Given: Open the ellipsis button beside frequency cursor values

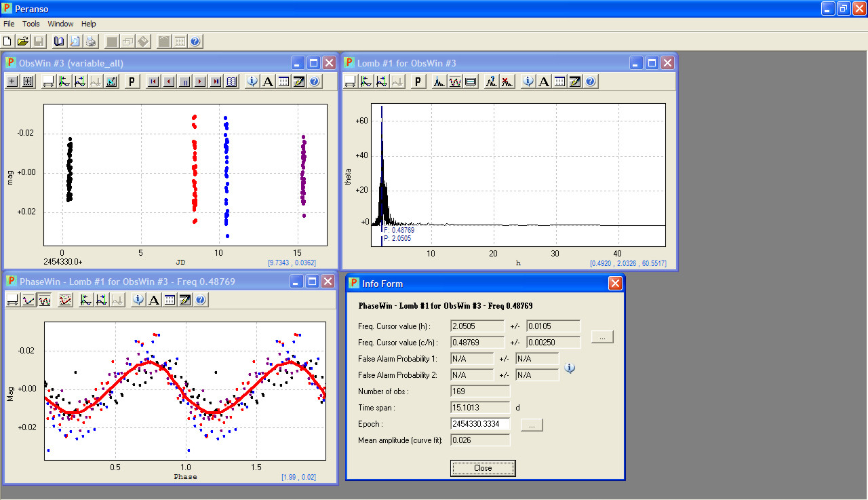Looking at the screenshot, I should (602, 337).
